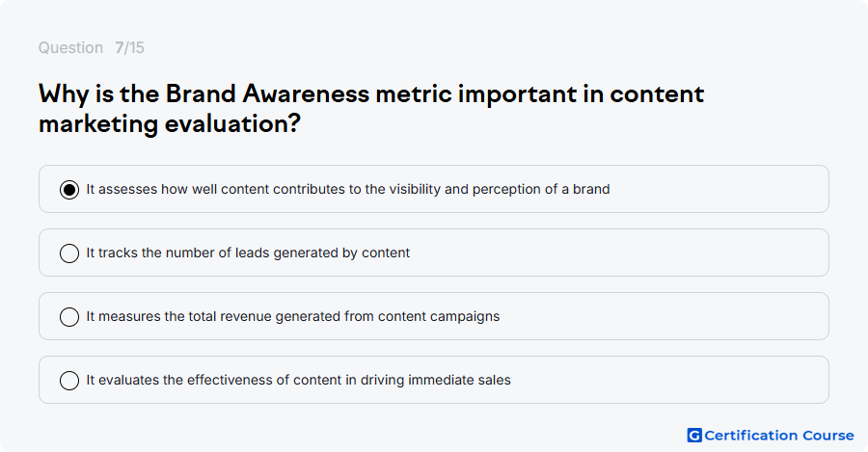Click the gray "Question" label

(70, 47)
